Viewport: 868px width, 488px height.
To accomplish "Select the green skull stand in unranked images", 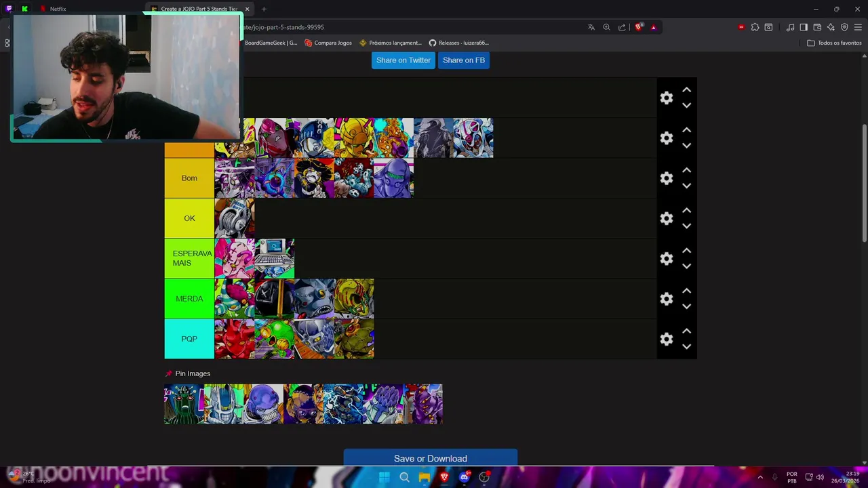I will click(x=184, y=404).
